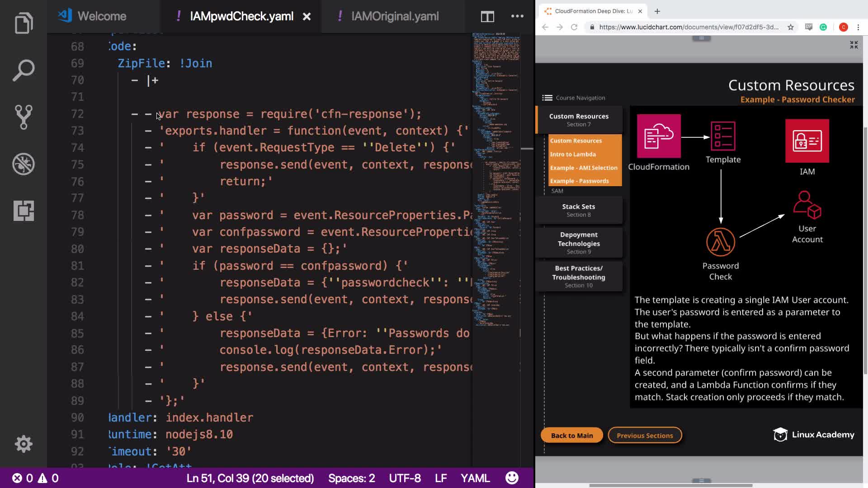Open the Search view icon
Viewport: 868px width, 488px height.
click(24, 70)
